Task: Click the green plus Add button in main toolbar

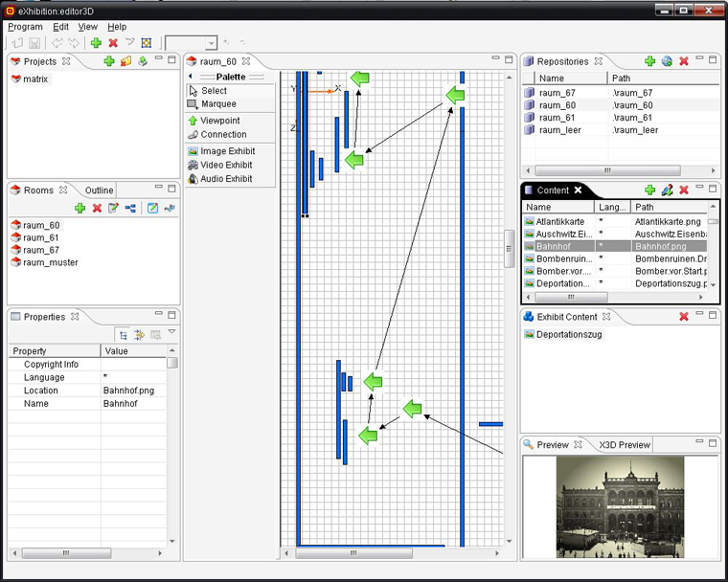Action: pyautogui.click(x=96, y=43)
